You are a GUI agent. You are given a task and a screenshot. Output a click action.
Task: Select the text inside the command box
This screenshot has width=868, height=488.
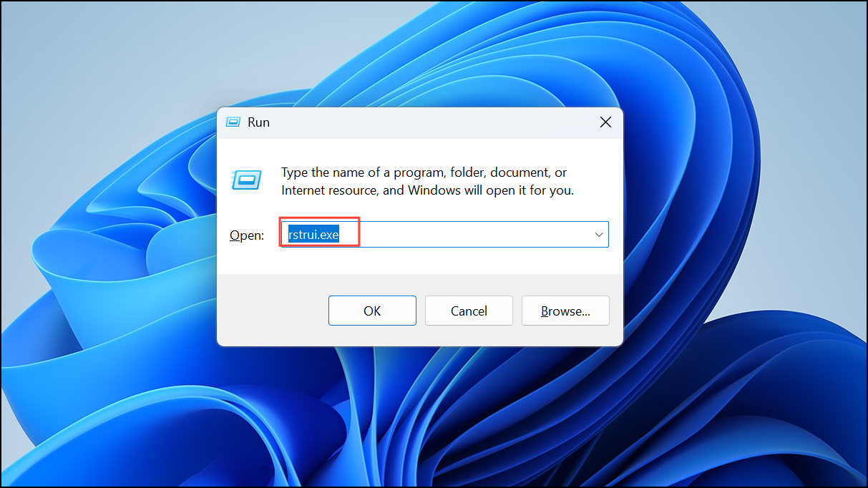[318, 233]
